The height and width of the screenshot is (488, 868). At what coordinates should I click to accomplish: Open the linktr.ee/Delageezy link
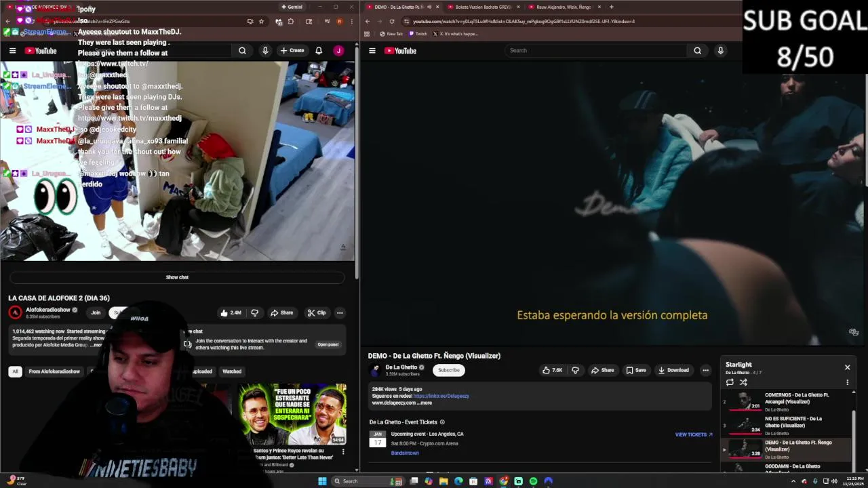(x=441, y=396)
